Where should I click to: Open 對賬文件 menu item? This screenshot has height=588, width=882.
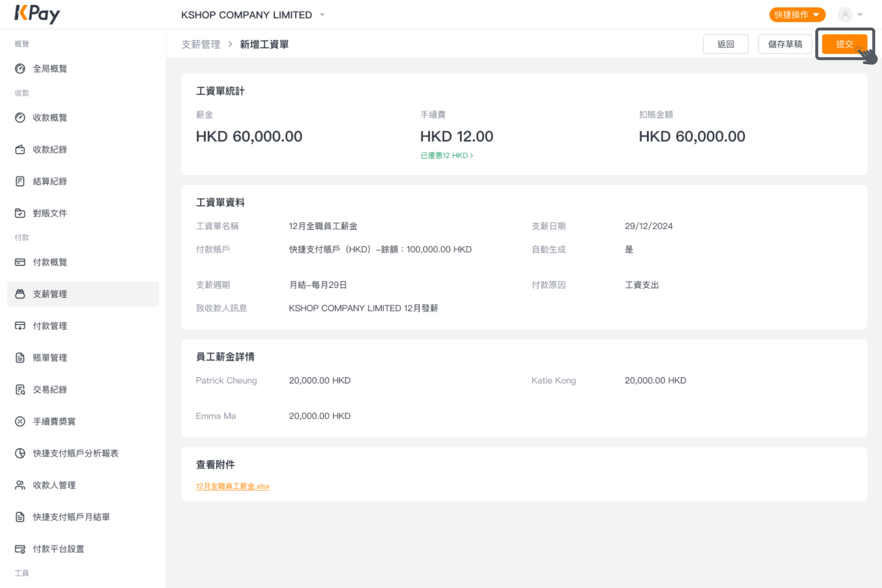tap(50, 213)
